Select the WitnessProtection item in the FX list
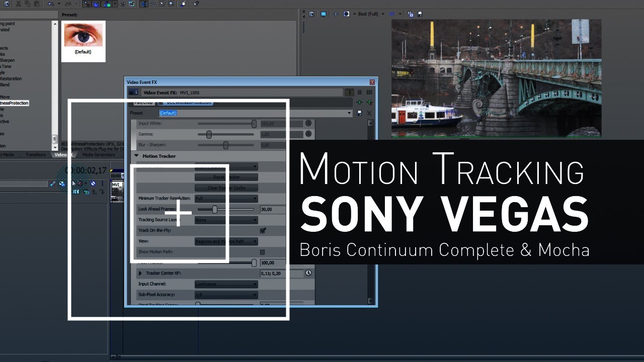The height and width of the screenshot is (362, 644). pos(14,103)
